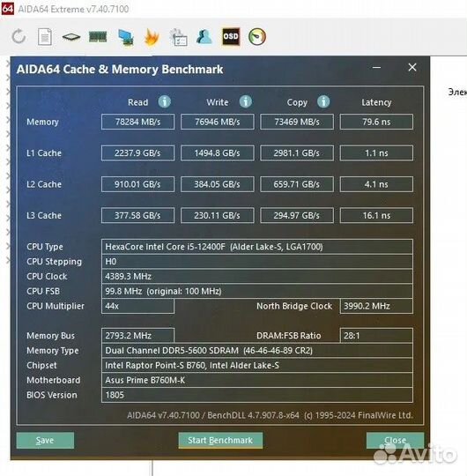Click the Save button
This screenshot has width=467, height=476.
tap(45, 440)
